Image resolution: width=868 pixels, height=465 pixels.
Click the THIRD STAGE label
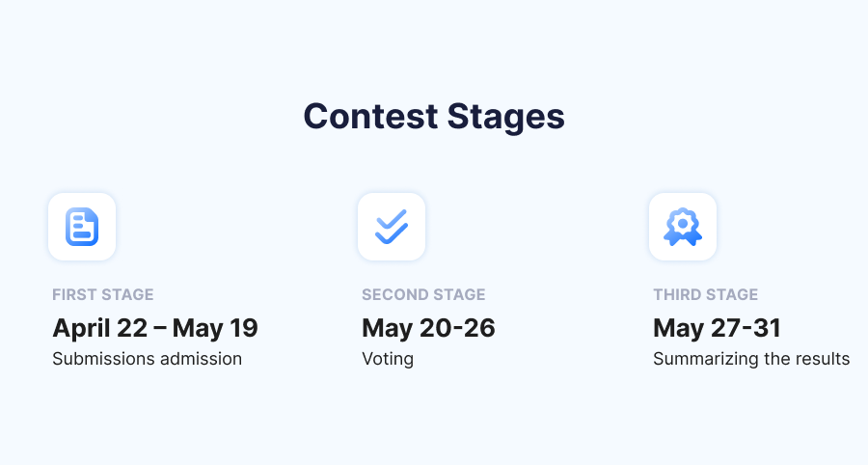pos(705,294)
